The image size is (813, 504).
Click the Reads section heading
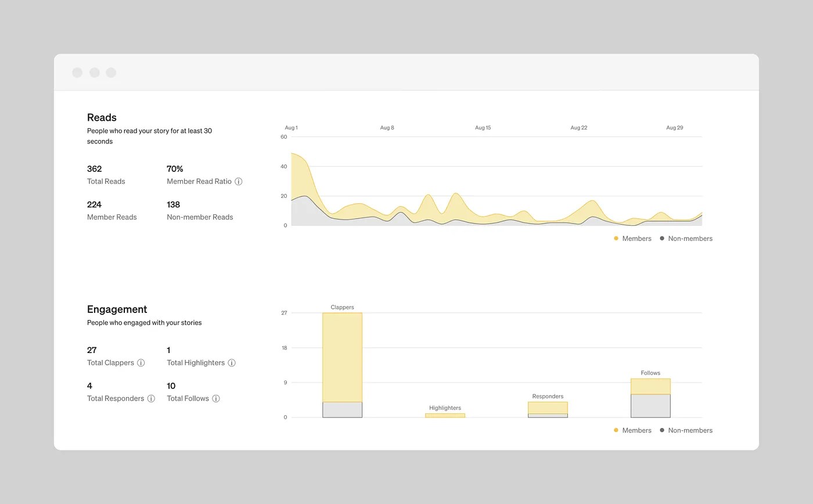[102, 117]
